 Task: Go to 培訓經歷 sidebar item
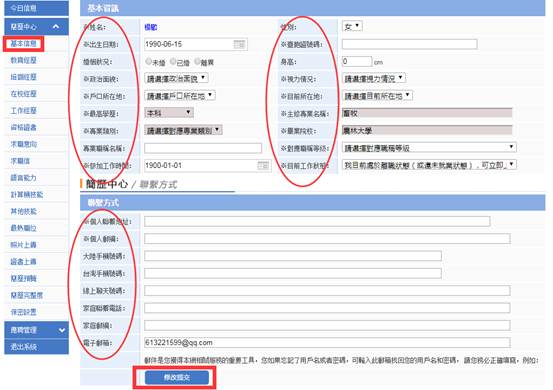pos(24,77)
